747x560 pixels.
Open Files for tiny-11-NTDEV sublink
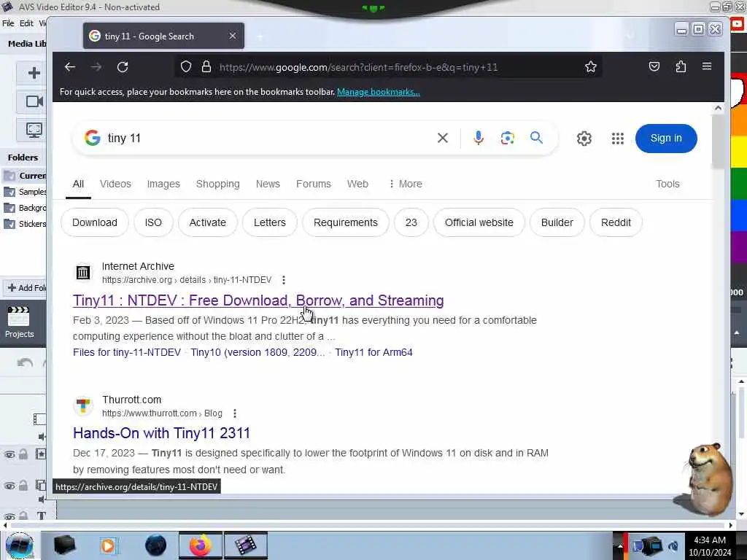[127, 352]
